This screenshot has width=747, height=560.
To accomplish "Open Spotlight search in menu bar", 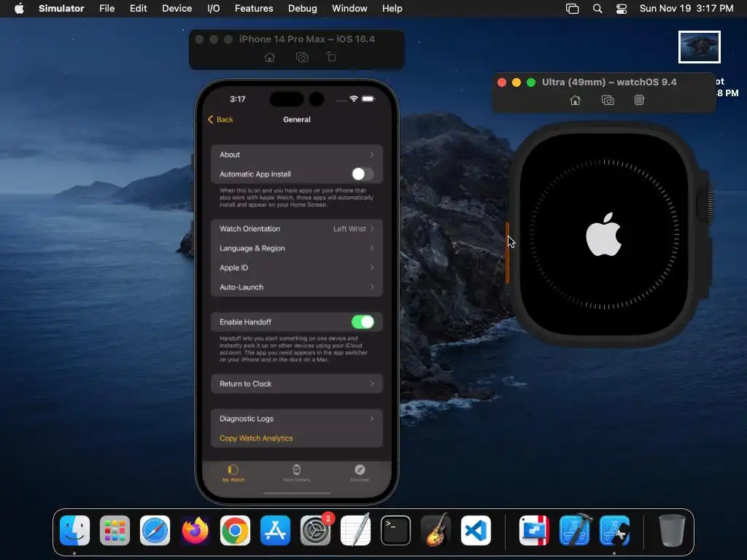I will click(x=597, y=9).
